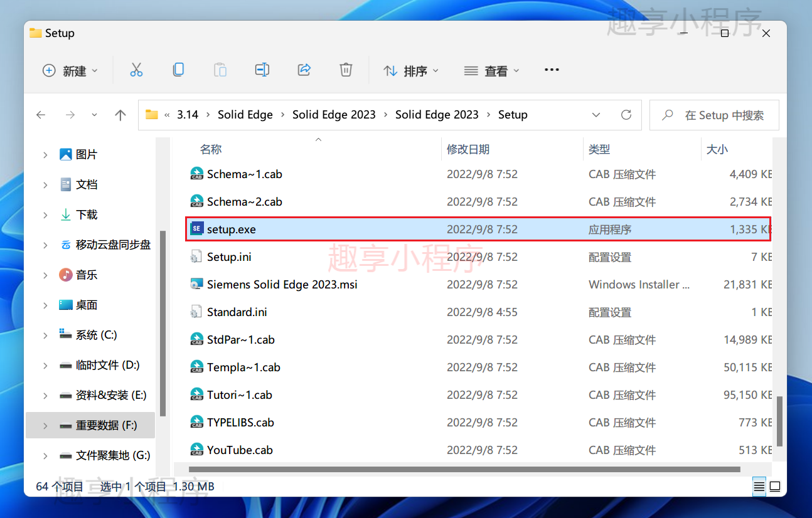Click the 图片 pictures icon in sidebar

pos(65,154)
